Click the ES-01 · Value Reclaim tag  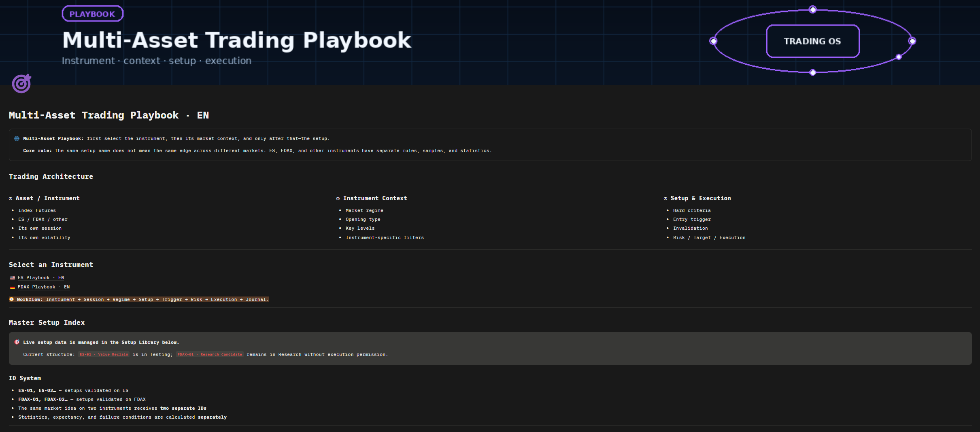coord(104,354)
